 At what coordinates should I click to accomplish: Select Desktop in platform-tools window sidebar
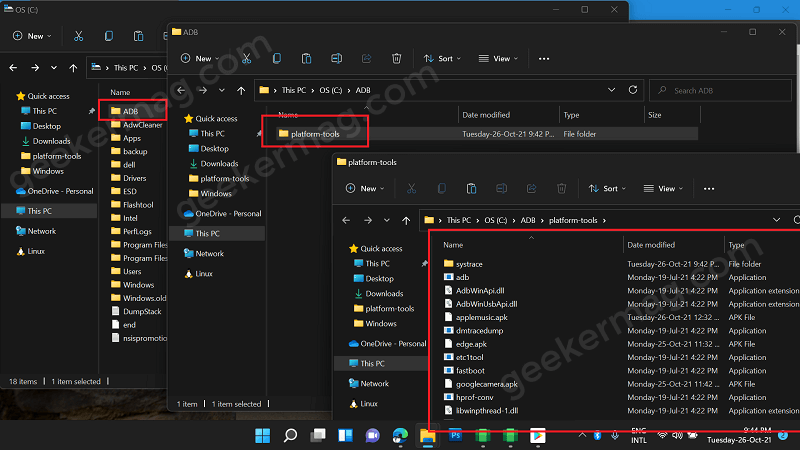click(380, 279)
